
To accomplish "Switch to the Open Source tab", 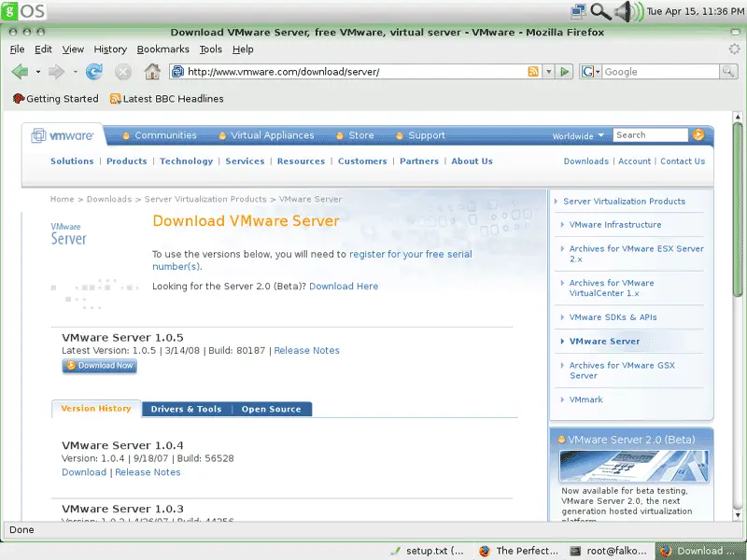I will click(x=271, y=409).
